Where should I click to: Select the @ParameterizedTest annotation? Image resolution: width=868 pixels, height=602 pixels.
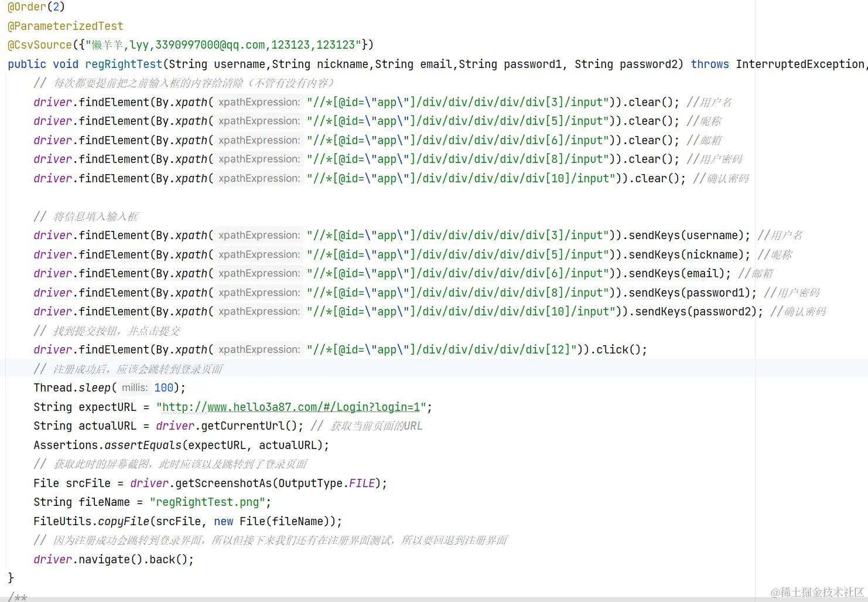(x=64, y=26)
